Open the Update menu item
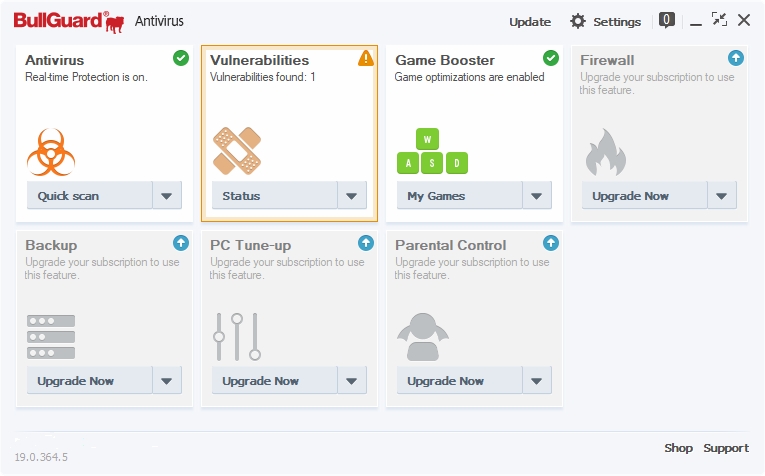This screenshot has width=765, height=476. point(530,22)
